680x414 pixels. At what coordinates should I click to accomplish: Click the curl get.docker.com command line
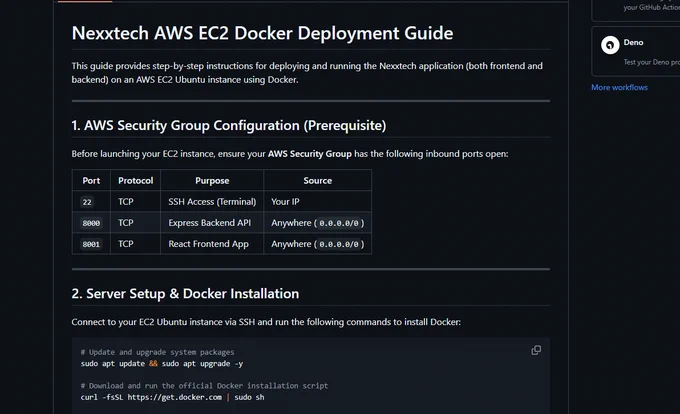[x=172, y=397]
